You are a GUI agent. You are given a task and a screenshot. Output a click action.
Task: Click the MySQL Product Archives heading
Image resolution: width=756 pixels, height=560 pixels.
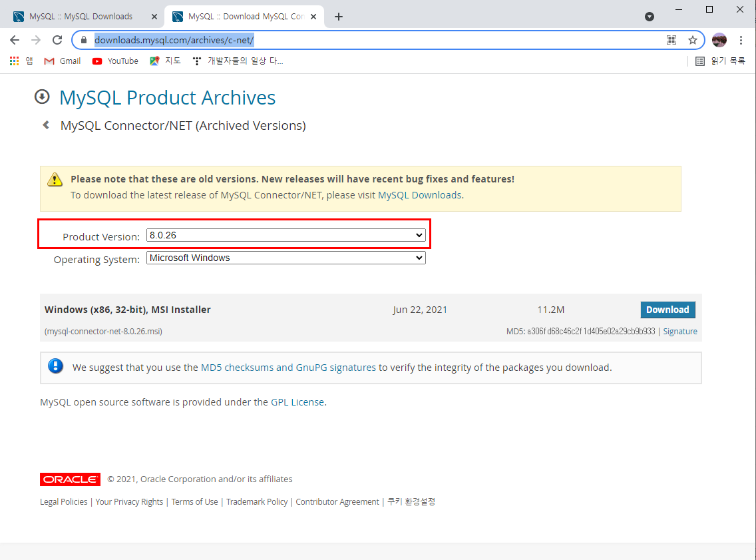tap(167, 97)
